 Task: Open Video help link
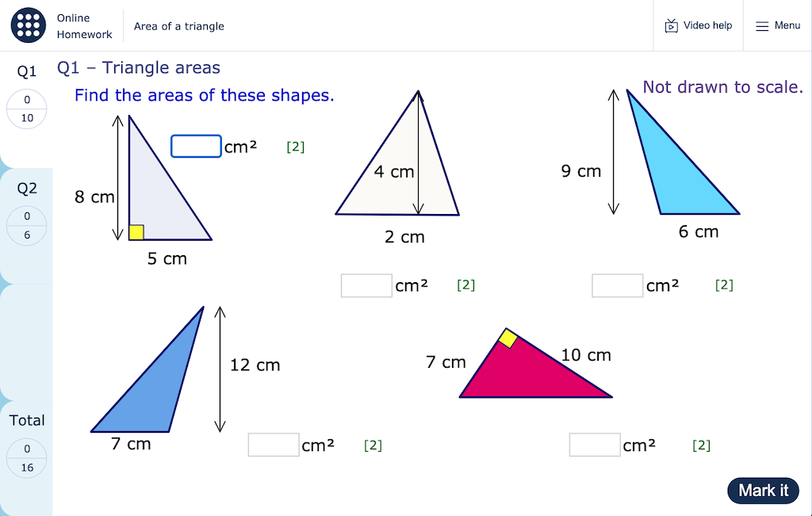tap(707, 26)
